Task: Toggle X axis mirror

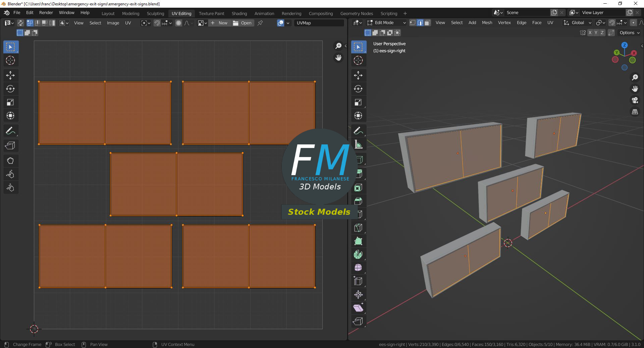Action: 590,32
